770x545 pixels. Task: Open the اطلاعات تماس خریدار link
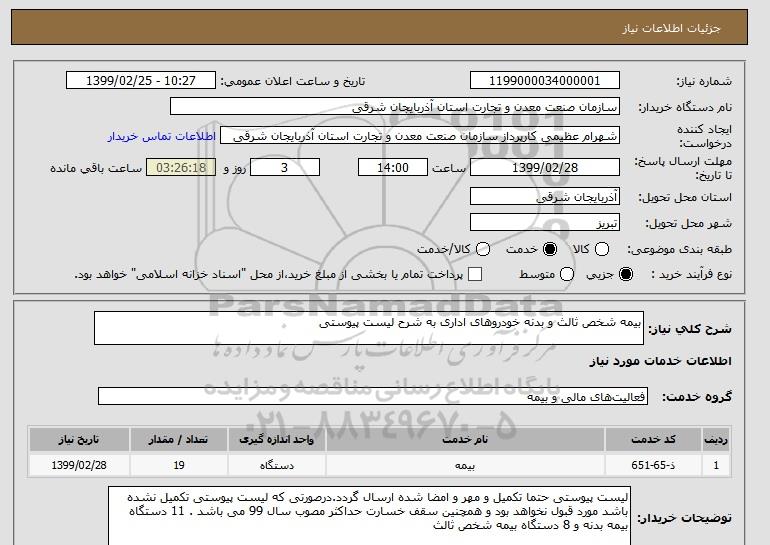[162, 136]
